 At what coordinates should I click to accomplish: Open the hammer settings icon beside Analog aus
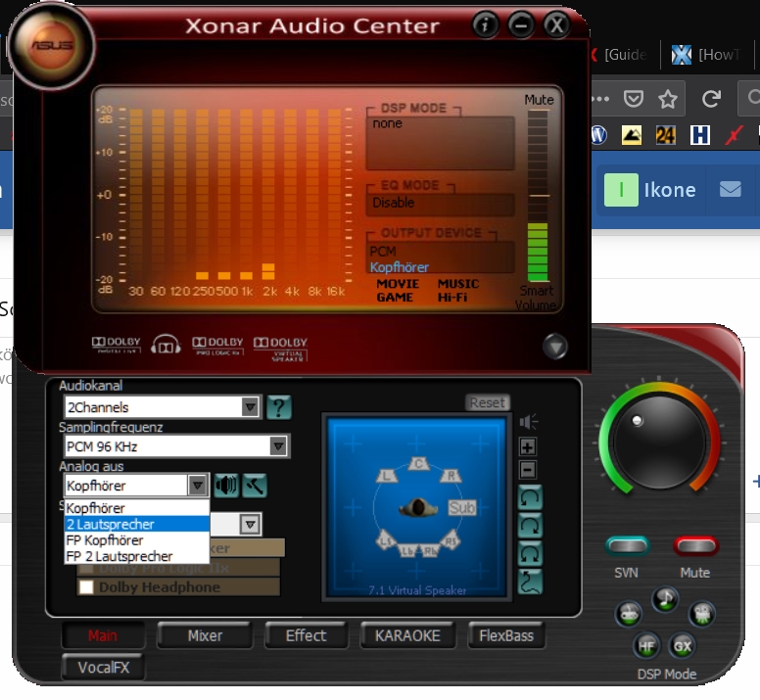point(255,485)
